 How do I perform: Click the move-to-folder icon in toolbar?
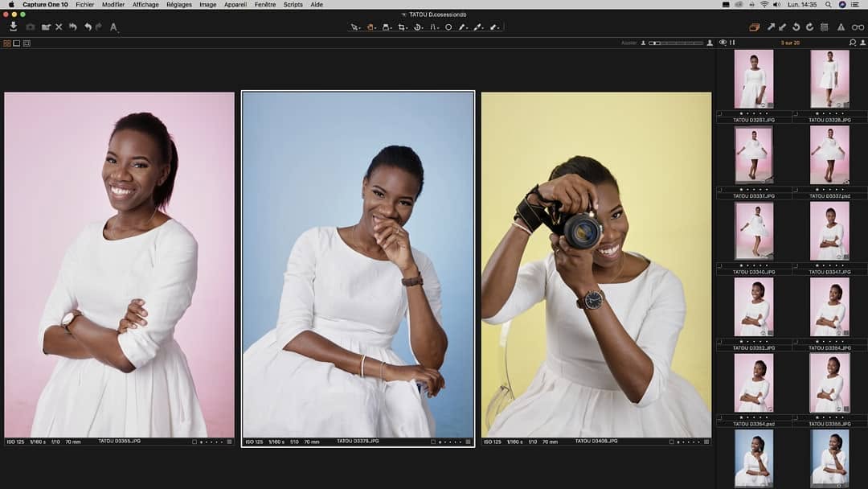pyautogui.click(x=46, y=27)
